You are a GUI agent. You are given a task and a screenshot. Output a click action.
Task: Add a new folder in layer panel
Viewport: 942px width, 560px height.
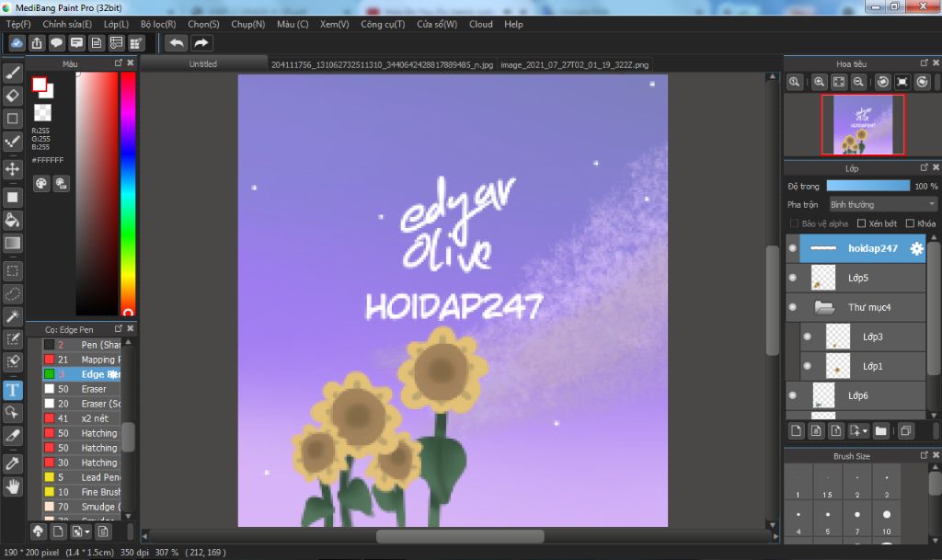pyautogui.click(x=880, y=431)
